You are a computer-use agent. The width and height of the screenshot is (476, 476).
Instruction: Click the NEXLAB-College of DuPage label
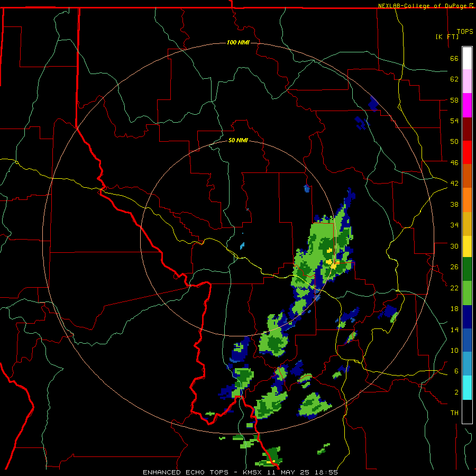point(423,6)
